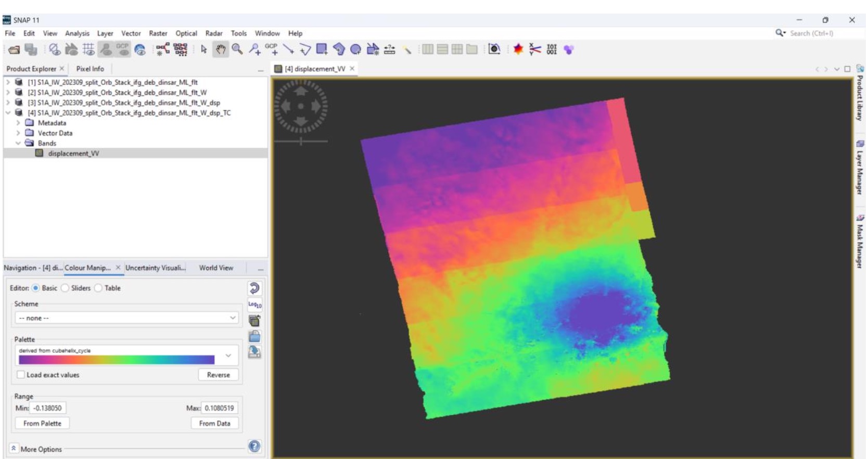
Task: Select the Draw Polyline tool
Action: pos(305,49)
